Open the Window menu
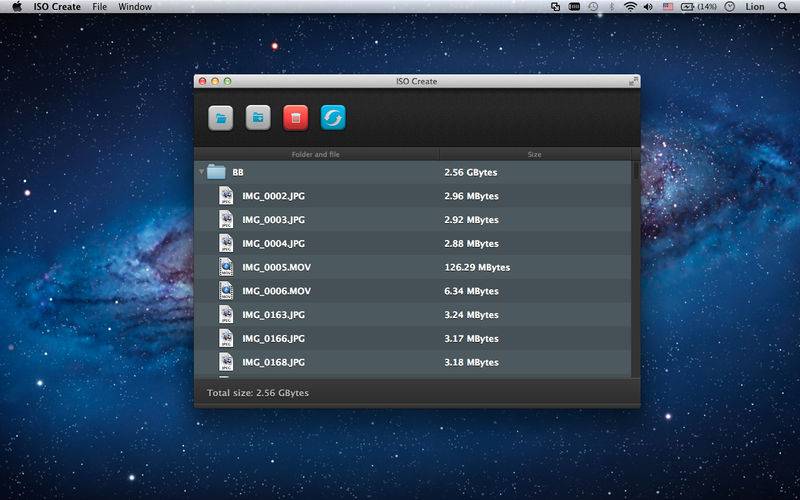This screenshot has width=800, height=500. tap(135, 7)
